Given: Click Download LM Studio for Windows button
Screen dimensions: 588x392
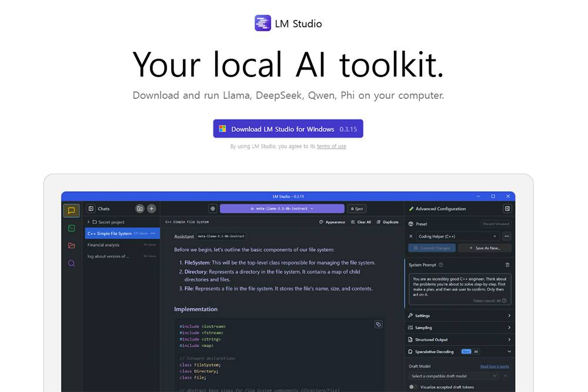Looking at the screenshot, I should click(x=288, y=129).
